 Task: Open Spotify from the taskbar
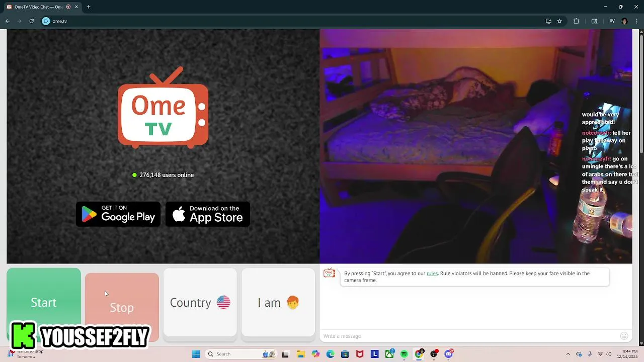[x=405, y=354]
